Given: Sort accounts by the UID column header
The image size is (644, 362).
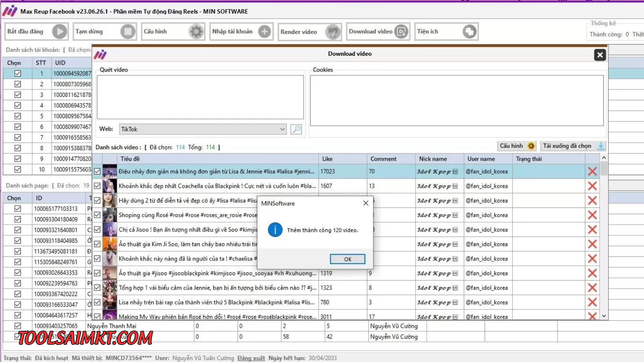Looking at the screenshot, I should coord(72,63).
